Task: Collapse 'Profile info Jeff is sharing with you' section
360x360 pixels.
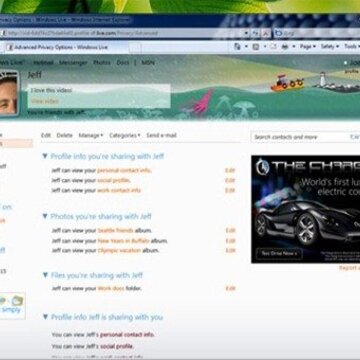Action: (45, 317)
